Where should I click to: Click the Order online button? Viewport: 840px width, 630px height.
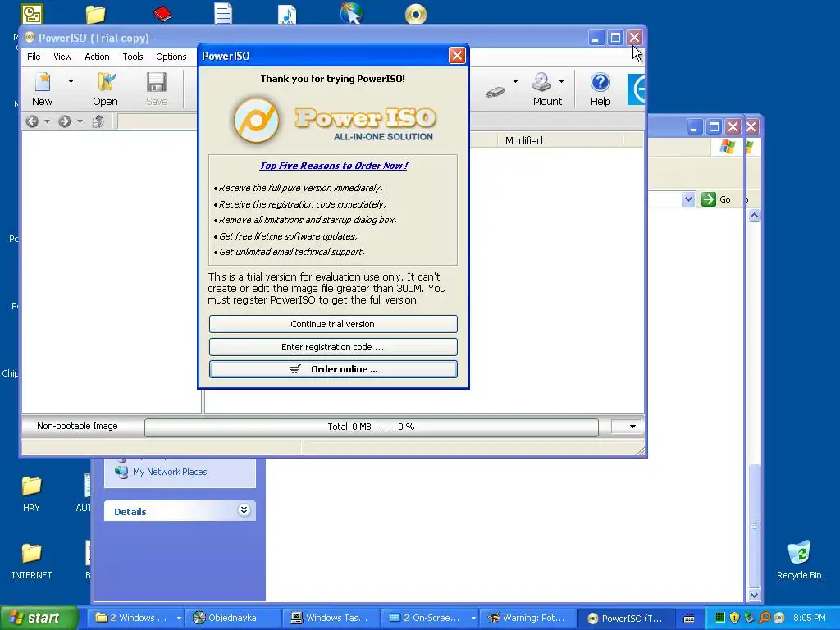(x=333, y=369)
